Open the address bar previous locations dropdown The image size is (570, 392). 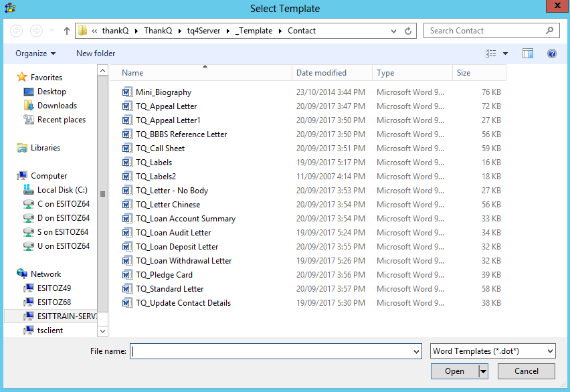tap(393, 31)
